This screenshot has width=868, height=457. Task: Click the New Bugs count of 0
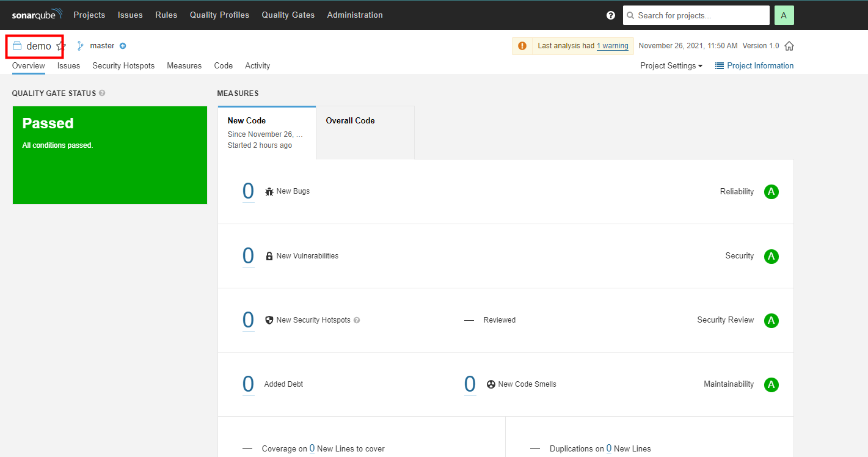[x=248, y=191]
